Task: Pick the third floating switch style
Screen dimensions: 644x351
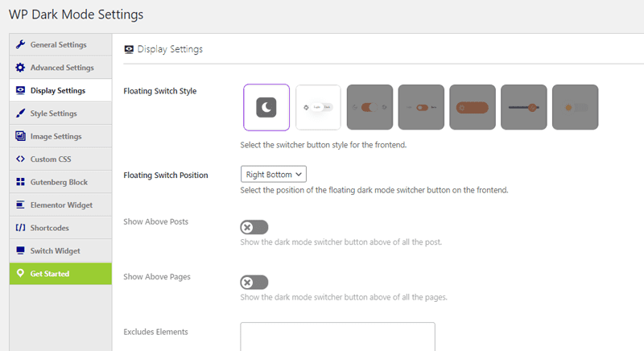Action: [x=369, y=107]
